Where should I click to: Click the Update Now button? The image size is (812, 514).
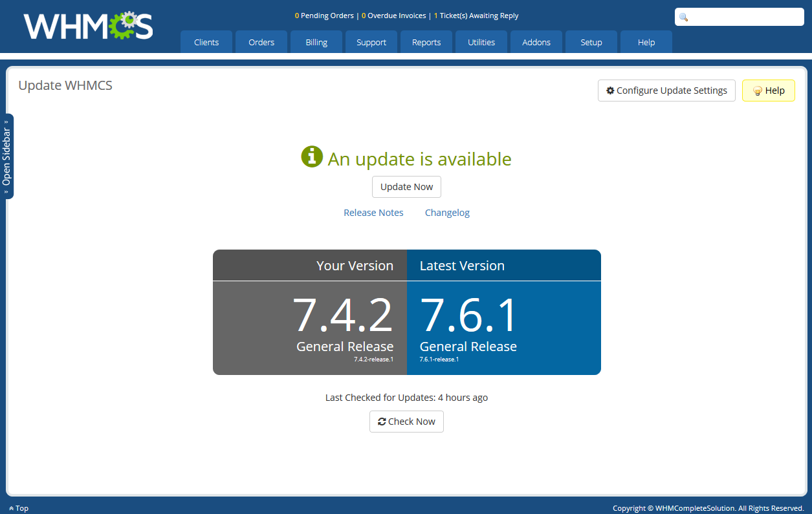(x=406, y=187)
